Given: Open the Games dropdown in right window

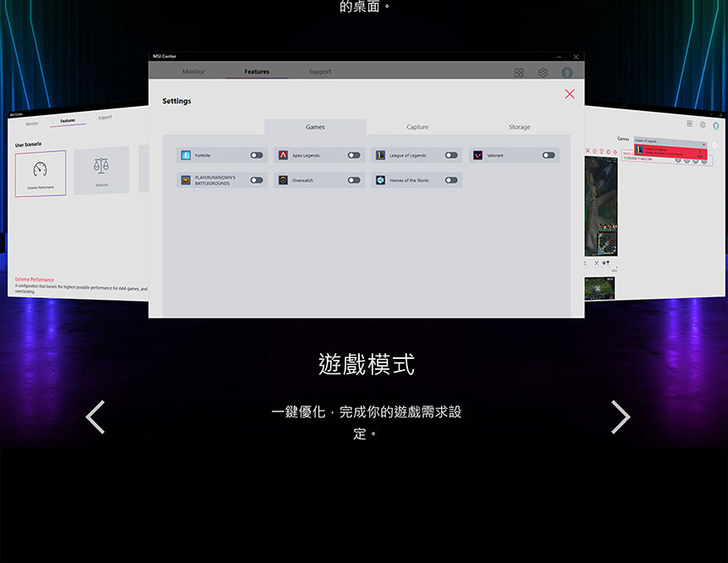Looking at the screenshot, I should (x=670, y=141).
